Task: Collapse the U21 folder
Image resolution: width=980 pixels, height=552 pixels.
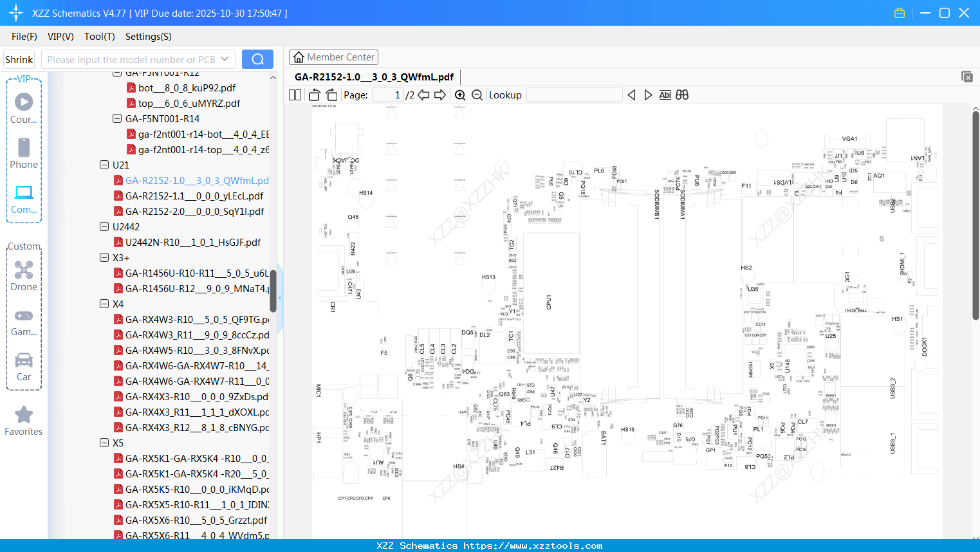Action: (104, 165)
